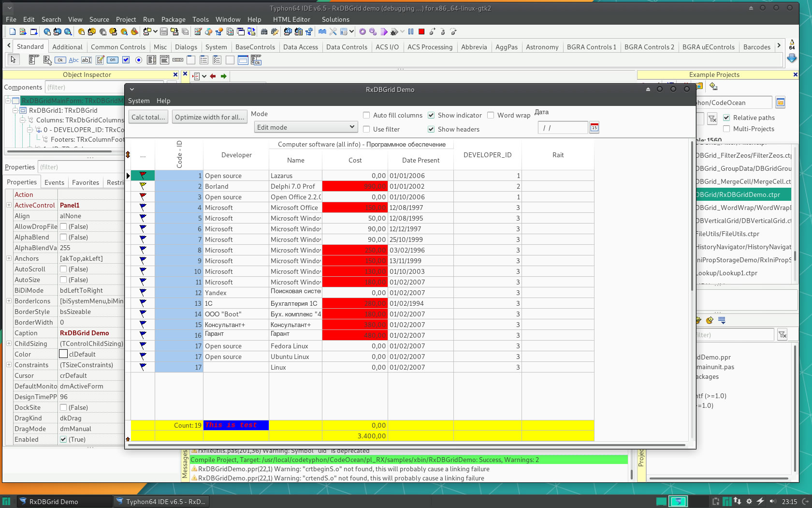This screenshot has width=812, height=508.
Task: Switch to Events tab in Object Inspector
Action: tap(54, 182)
